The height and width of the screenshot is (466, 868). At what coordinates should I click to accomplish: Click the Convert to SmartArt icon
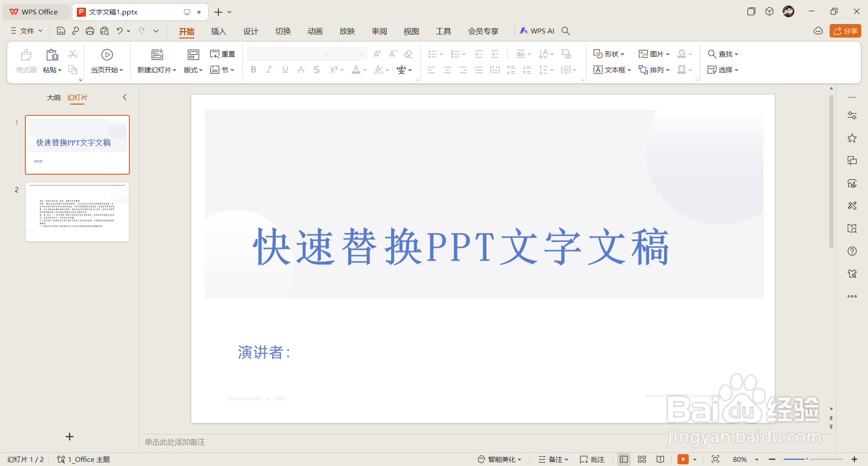(566, 54)
